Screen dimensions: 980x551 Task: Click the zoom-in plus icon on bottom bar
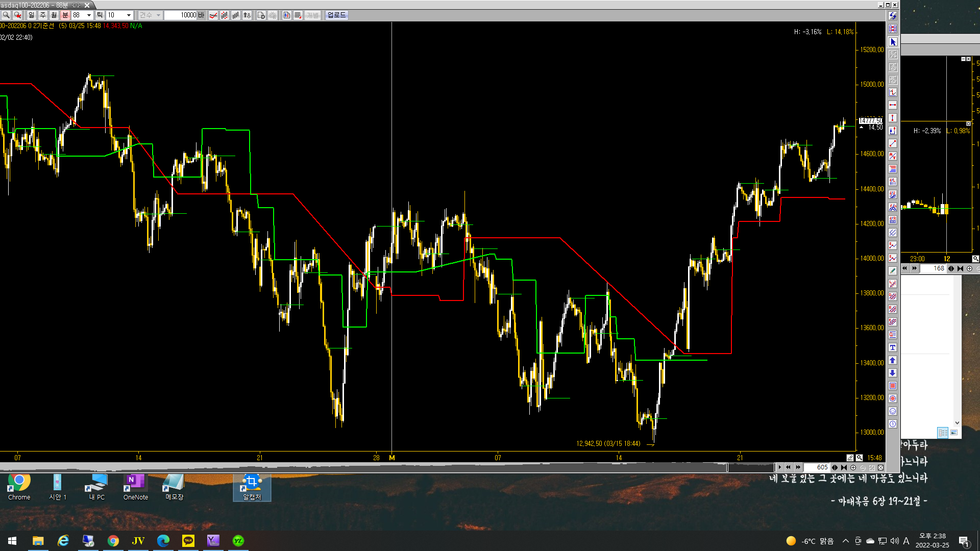coord(853,467)
